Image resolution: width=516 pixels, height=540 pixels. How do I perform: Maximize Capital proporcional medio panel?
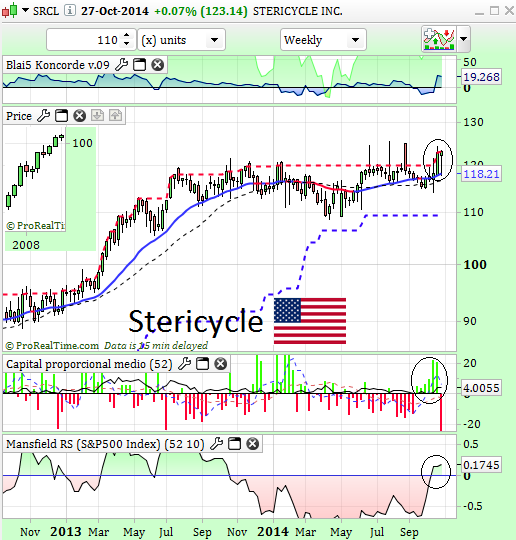click(203, 363)
